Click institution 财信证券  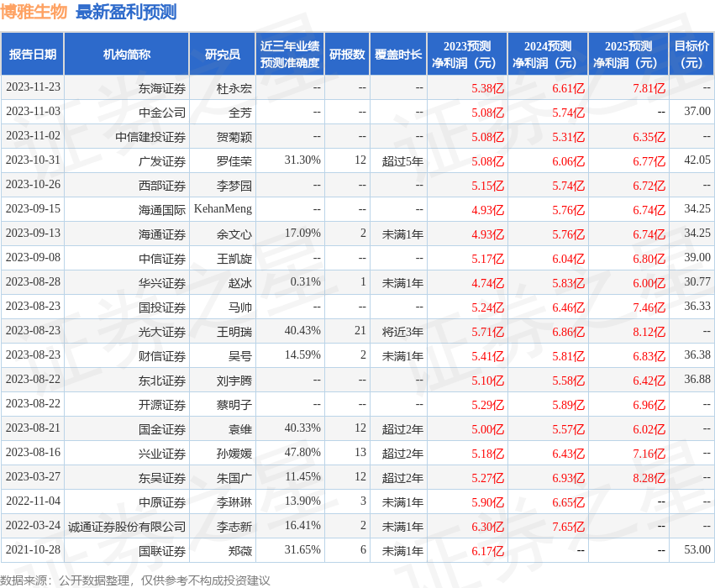point(162,356)
